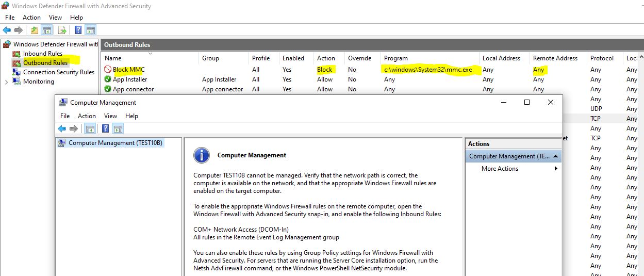Click the c:\windows\System32\mmc.exe program cell

(428, 70)
